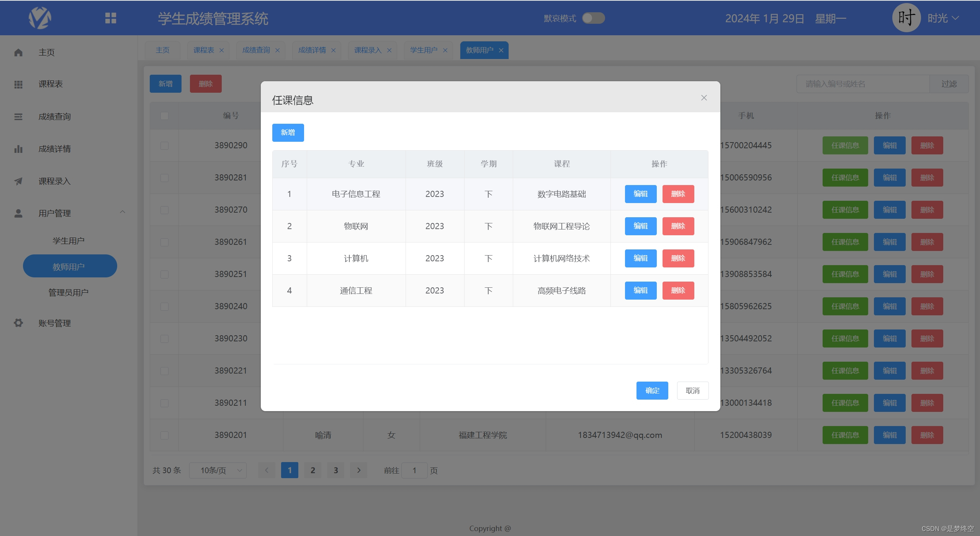Click the gear icon beside 账号管理
The height and width of the screenshot is (536, 980).
pos(18,323)
